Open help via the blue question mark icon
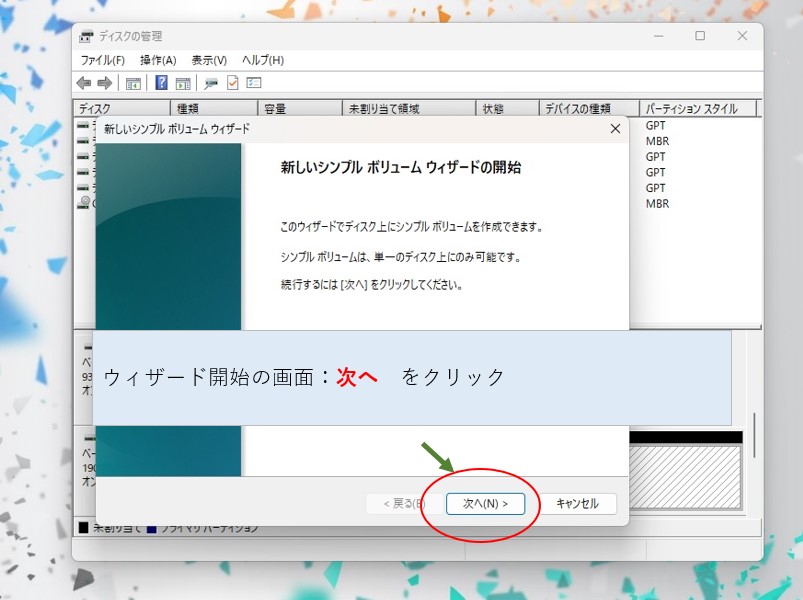This screenshot has width=803, height=600. click(161, 83)
